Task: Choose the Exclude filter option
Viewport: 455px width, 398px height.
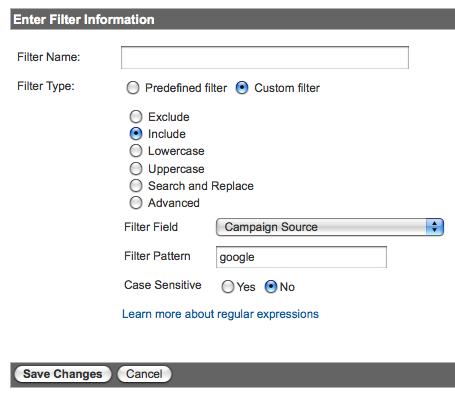Action: (x=136, y=117)
